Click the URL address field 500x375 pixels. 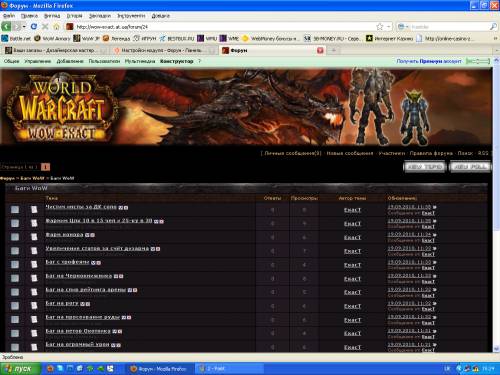pyautogui.click(x=225, y=27)
